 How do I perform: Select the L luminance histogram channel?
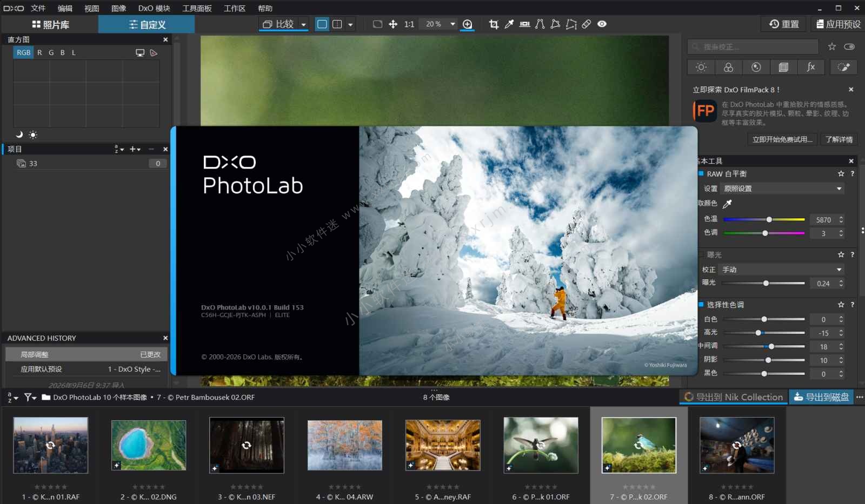(x=74, y=52)
